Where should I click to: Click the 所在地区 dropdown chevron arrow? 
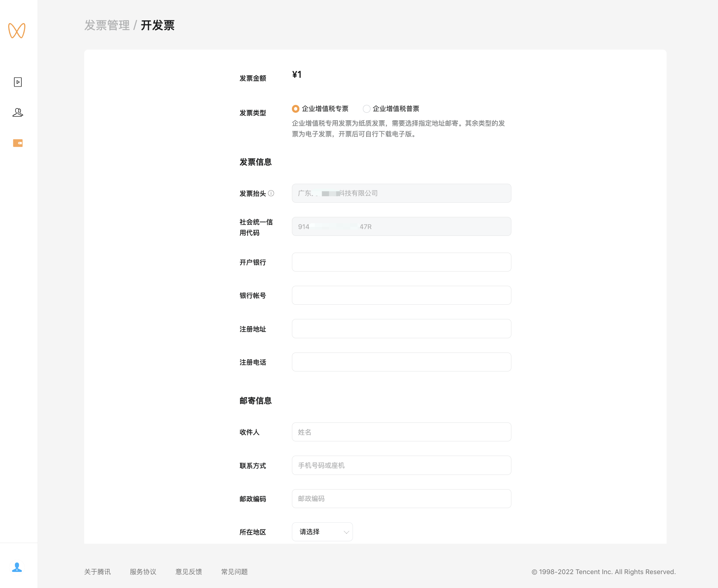point(346,532)
